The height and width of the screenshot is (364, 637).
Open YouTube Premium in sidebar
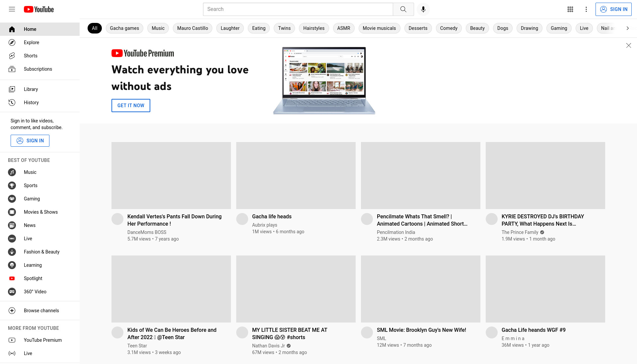pos(40,340)
